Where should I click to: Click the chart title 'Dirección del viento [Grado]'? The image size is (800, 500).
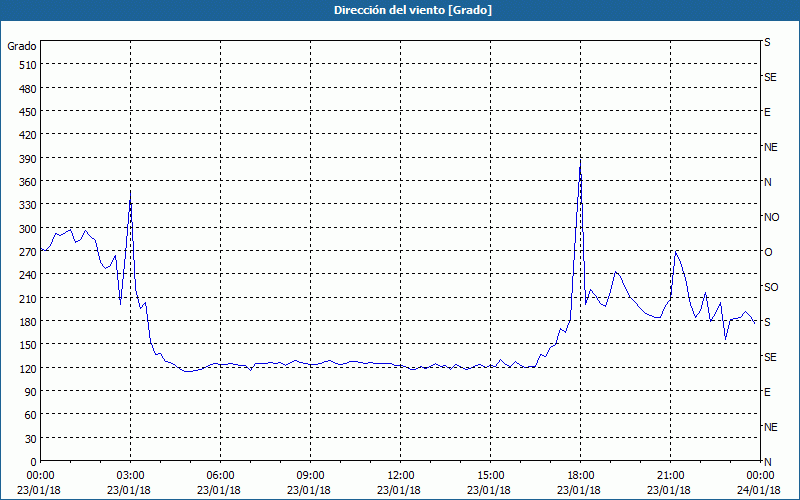coord(413,10)
